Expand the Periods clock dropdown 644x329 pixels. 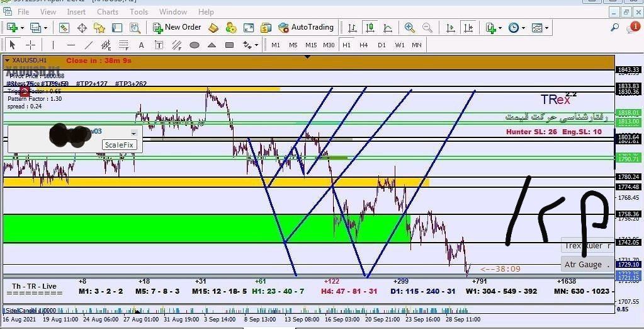523,28
